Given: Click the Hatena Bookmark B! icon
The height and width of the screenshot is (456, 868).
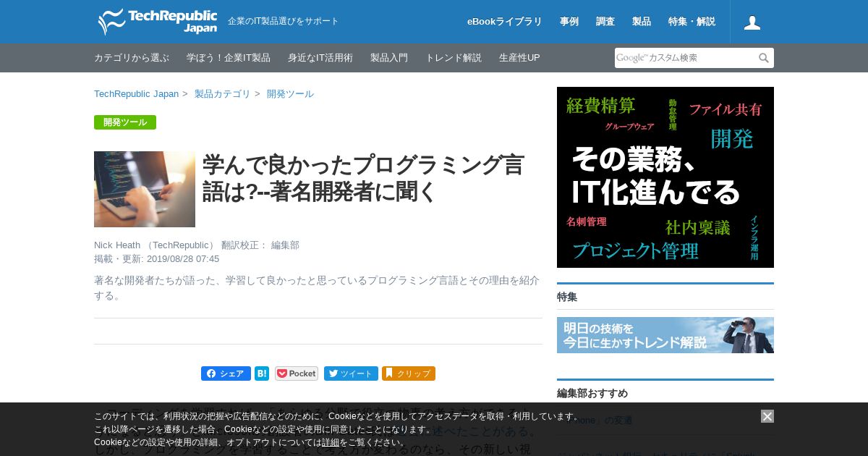Looking at the screenshot, I should coord(262,373).
